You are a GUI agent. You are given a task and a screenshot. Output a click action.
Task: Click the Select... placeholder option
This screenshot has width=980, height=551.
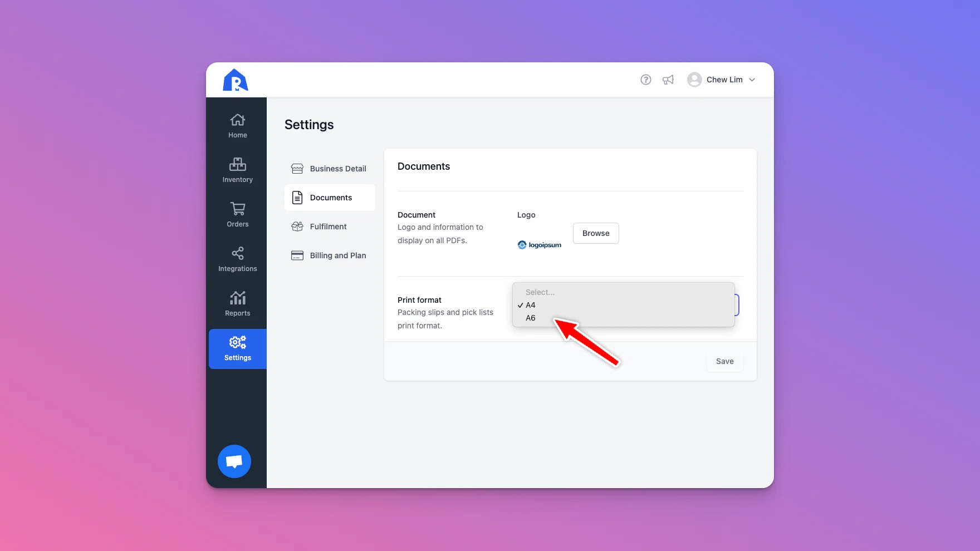pyautogui.click(x=624, y=292)
